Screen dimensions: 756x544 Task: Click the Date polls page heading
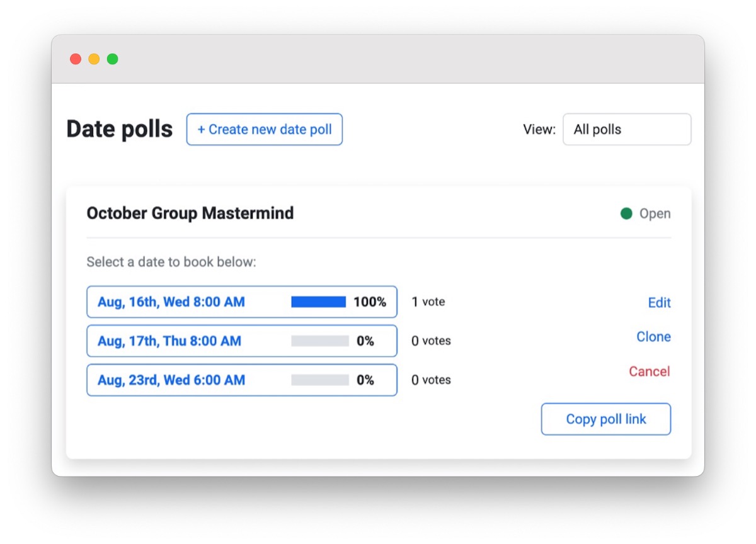(x=120, y=129)
